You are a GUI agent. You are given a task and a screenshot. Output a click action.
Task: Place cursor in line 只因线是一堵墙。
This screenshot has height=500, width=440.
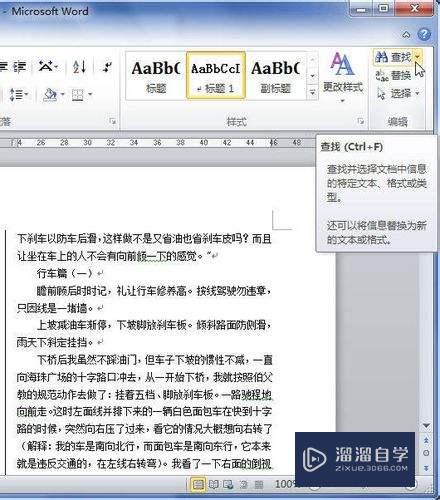(x=54, y=308)
